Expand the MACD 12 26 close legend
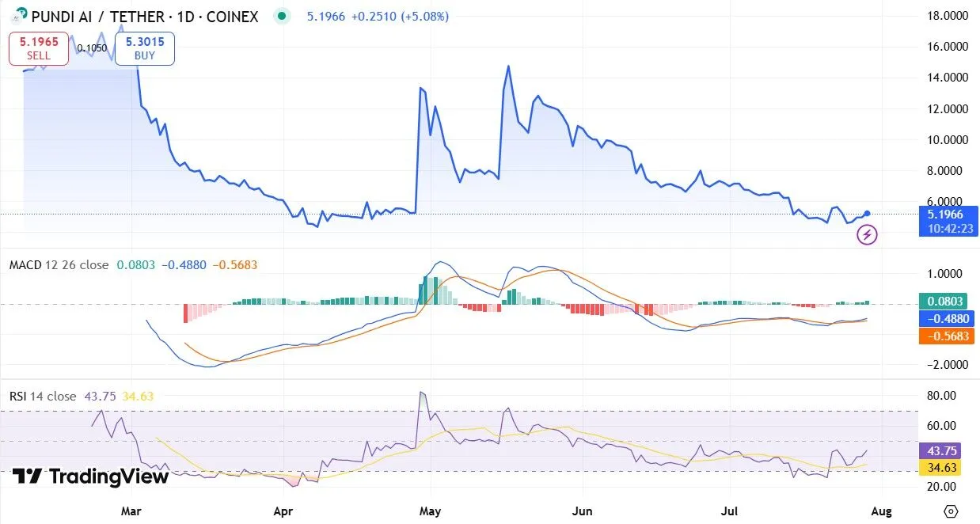Image resolution: width=980 pixels, height=524 pixels. coord(59,265)
